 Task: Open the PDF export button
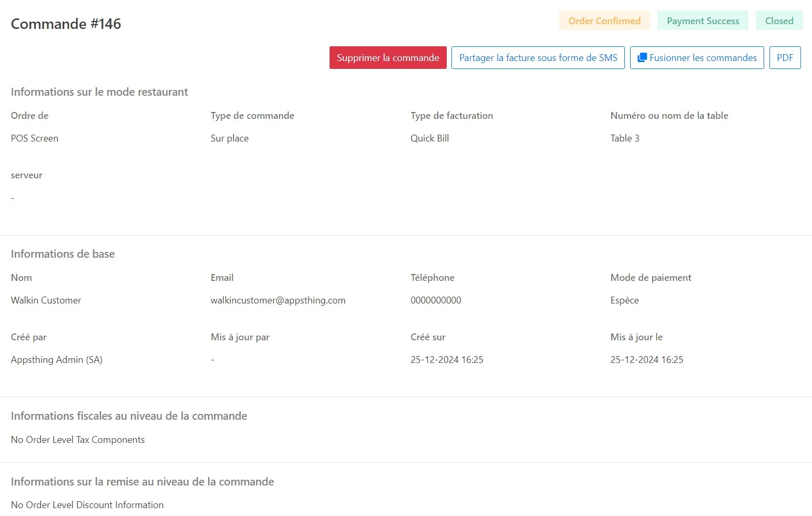[x=785, y=58]
